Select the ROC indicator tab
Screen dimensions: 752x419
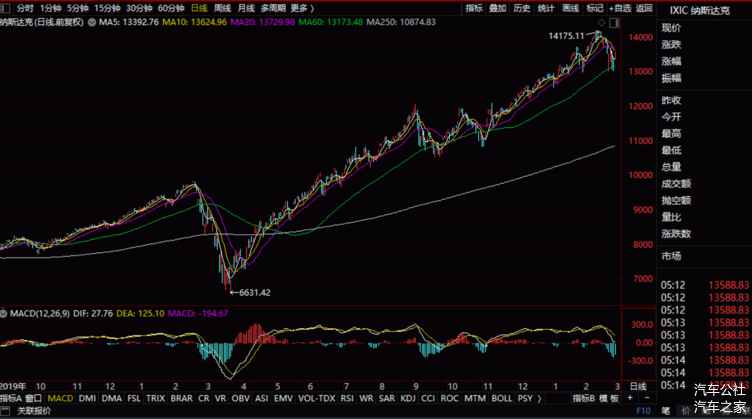449,398
